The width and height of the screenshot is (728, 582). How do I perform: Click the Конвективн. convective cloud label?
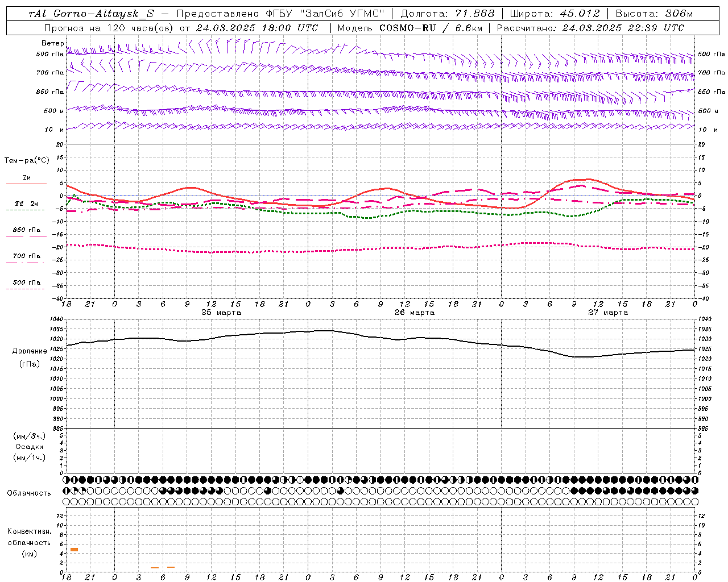[30, 532]
